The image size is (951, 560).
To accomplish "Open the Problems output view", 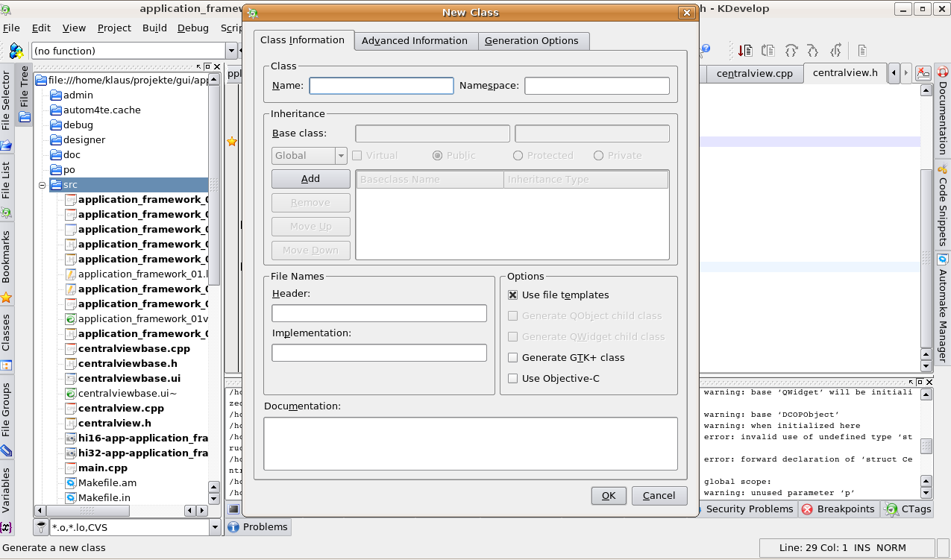I will pos(258,526).
